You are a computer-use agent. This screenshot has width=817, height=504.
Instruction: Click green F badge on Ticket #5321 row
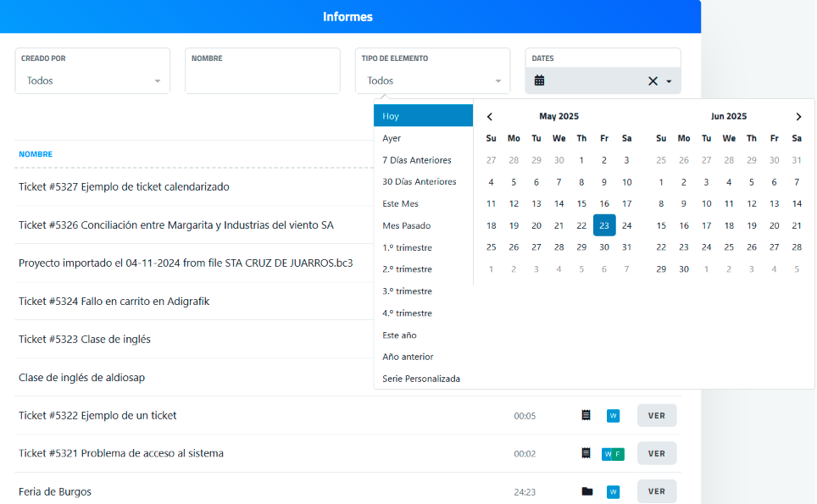618,453
